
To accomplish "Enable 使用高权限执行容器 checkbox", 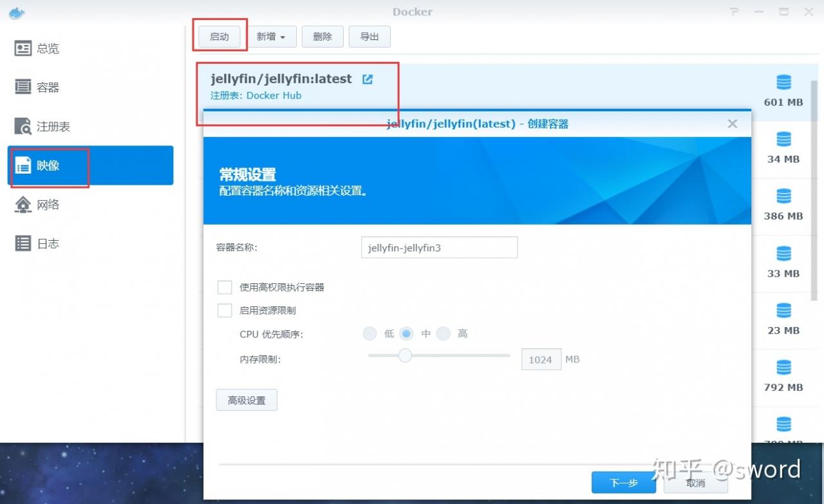I will pos(225,287).
